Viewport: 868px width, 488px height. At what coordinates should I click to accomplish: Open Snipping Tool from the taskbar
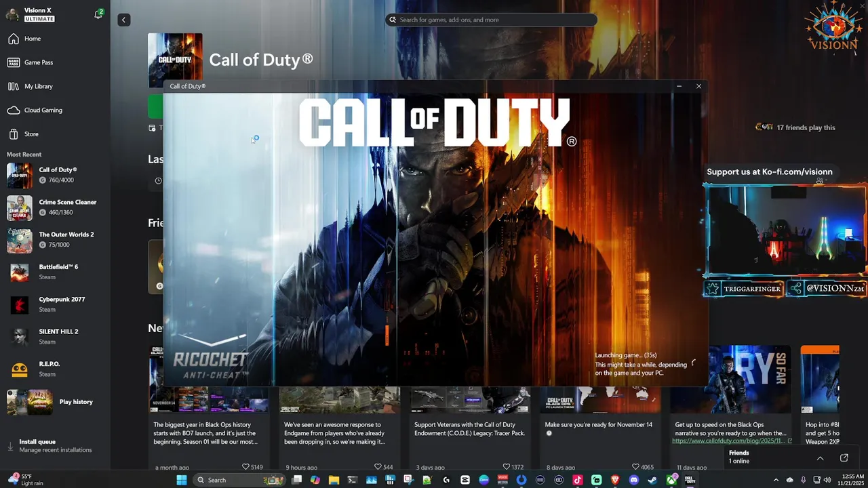coord(409,480)
